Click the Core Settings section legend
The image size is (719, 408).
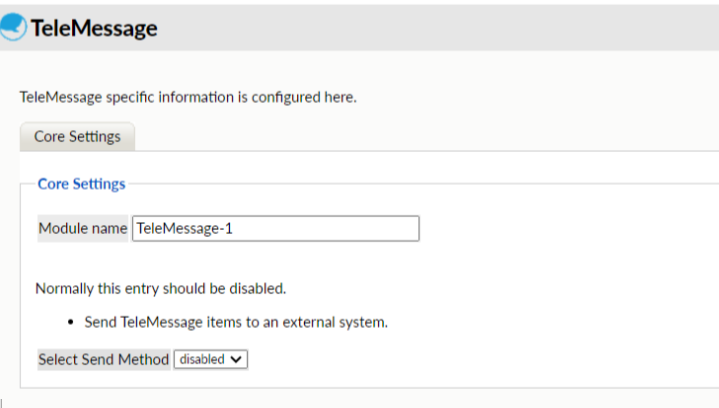(x=81, y=184)
